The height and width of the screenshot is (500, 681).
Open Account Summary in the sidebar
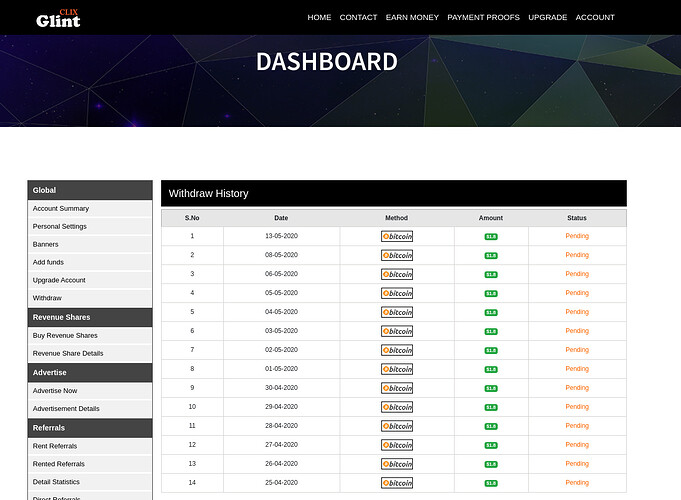(61, 209)
